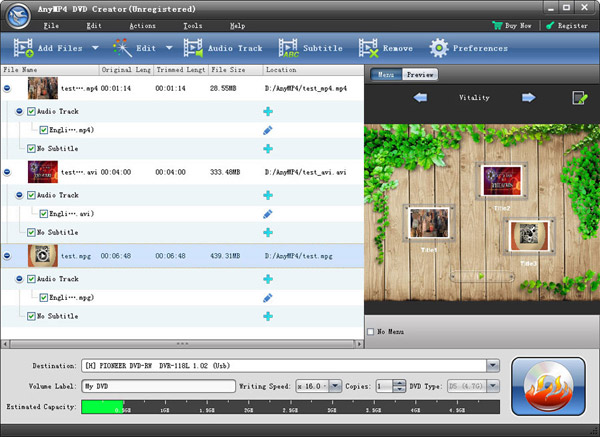This screenshot has width=600, height=437.
Task: Click the edit menu template icon
Action: pos(578,97)
